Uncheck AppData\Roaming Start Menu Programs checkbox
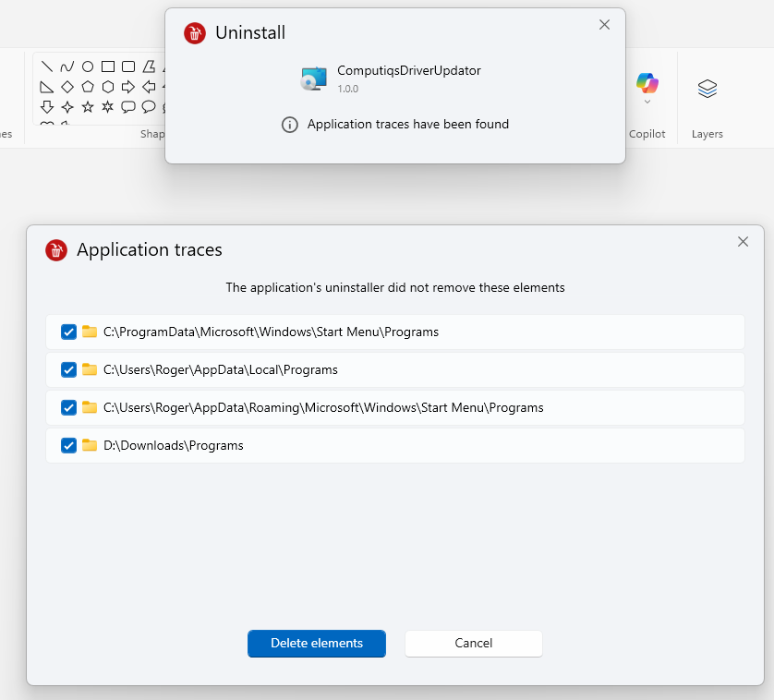The height and width of the screenshot is (700, 774). click(68, 408)
